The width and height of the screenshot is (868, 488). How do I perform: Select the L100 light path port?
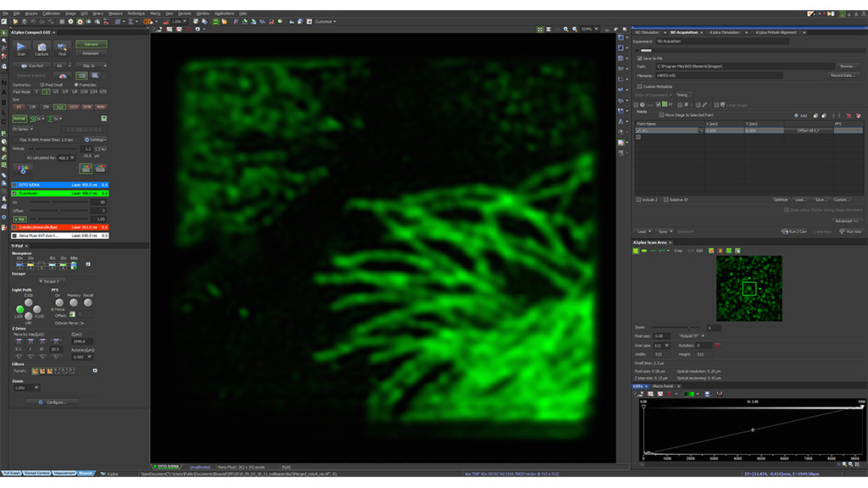[20, 309]
